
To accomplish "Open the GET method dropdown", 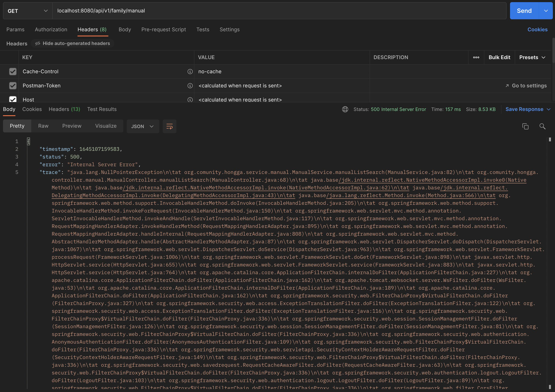I will tap(28, 11).
